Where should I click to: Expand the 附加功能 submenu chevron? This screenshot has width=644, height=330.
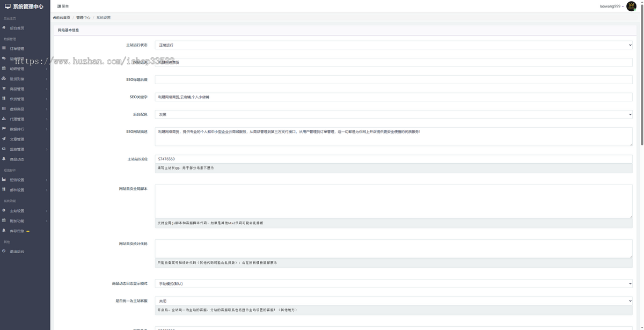pyautogui.click(x=47, y=221)
